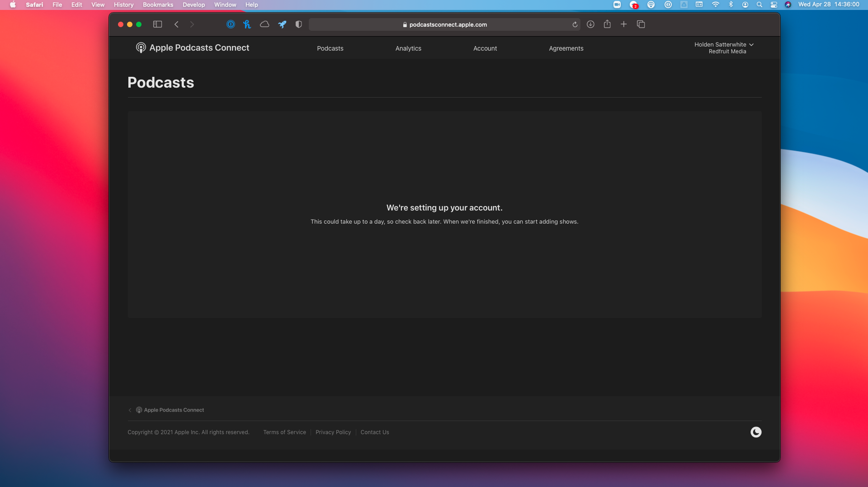Click the Podcasts page heading

tap(160, 83)
